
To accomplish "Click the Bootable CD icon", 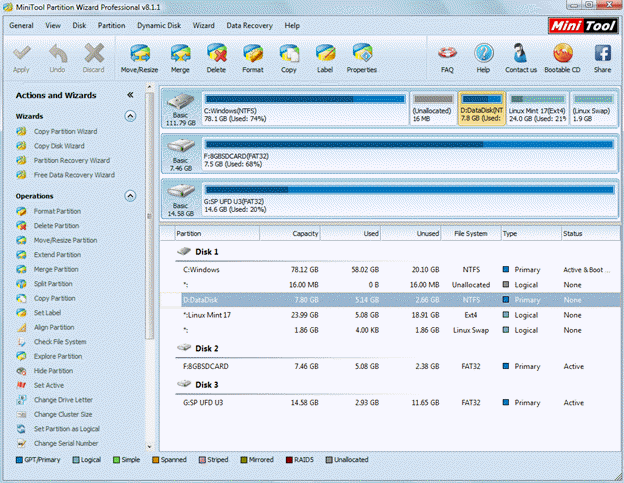I will (x=563, y=53).
